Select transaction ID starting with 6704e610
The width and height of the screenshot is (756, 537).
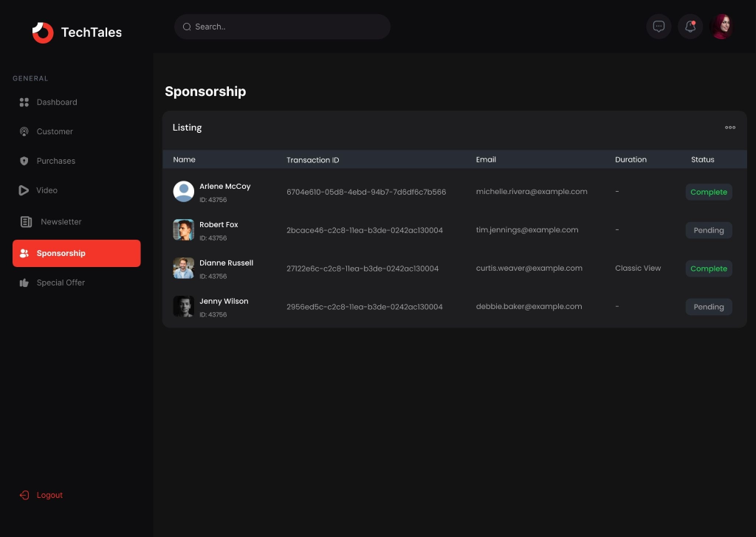[x=366, y=192]
